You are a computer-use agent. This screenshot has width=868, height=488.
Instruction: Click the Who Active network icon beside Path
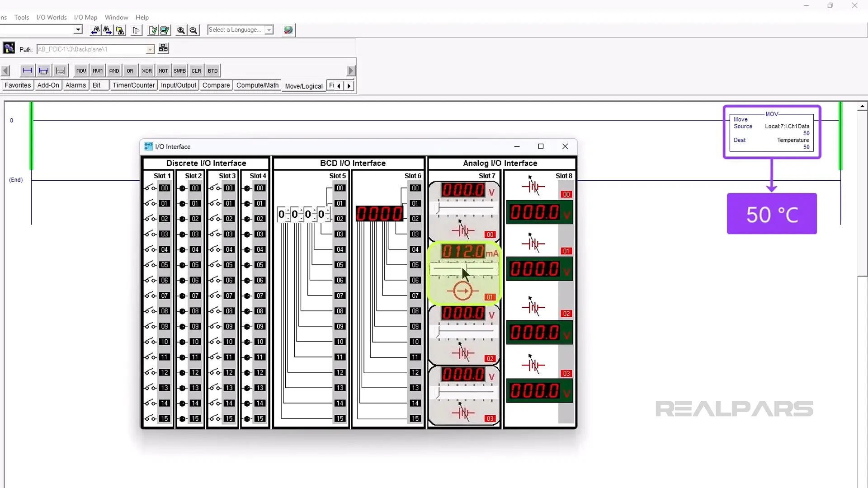tap(163, 48)
